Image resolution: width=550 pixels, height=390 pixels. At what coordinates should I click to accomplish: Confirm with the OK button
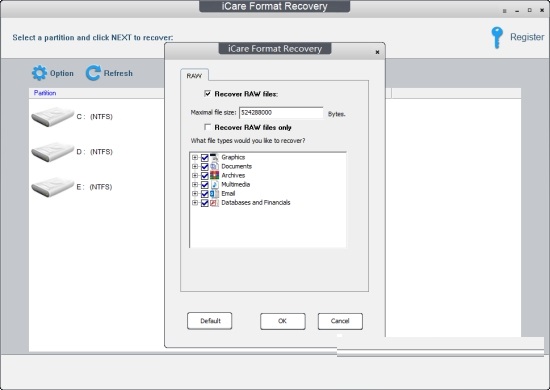click(283, 321)
